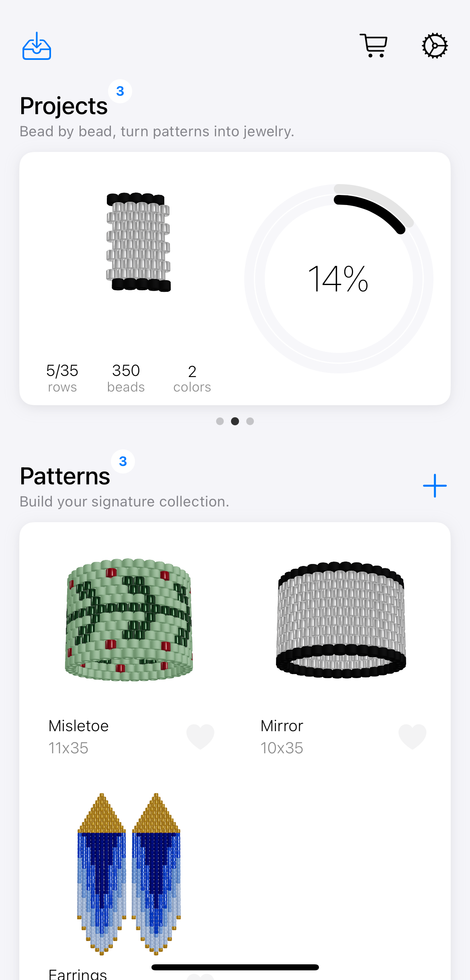Viewport: 470px width, 980px height.
Task: Select the middle project page dot
Action: (x=235, y=421)
